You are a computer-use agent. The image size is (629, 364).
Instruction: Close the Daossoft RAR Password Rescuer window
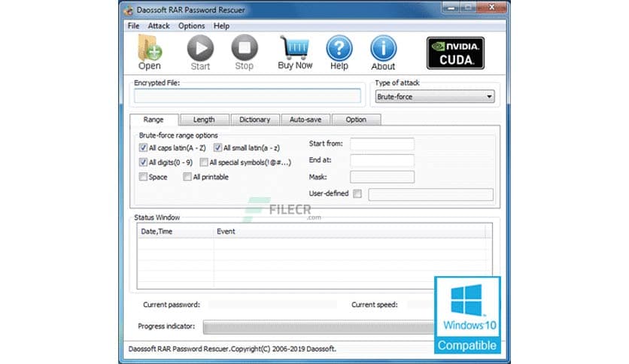[492, 8]
